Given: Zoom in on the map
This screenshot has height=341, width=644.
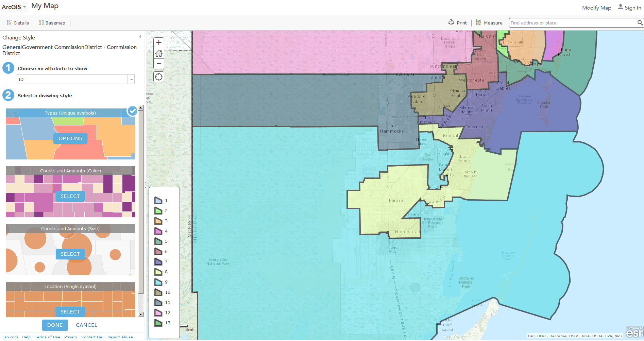Looking at the screenshot, I should 159,43.
